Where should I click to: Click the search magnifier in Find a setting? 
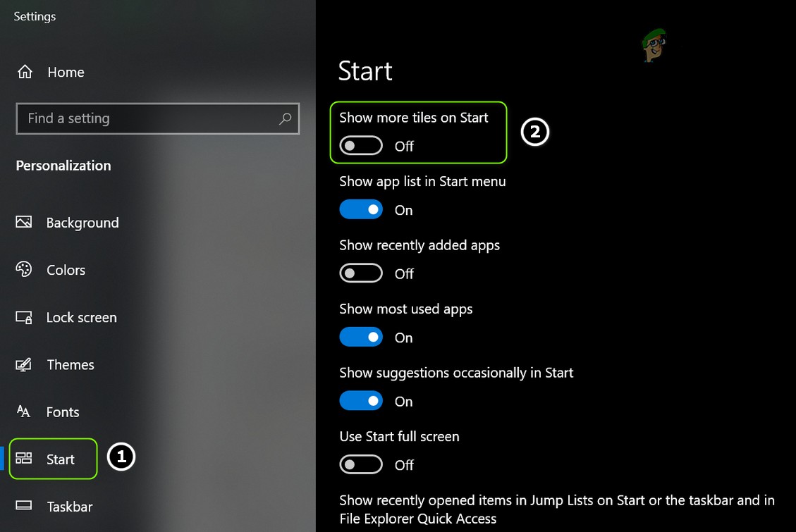[x=285, y=118]
